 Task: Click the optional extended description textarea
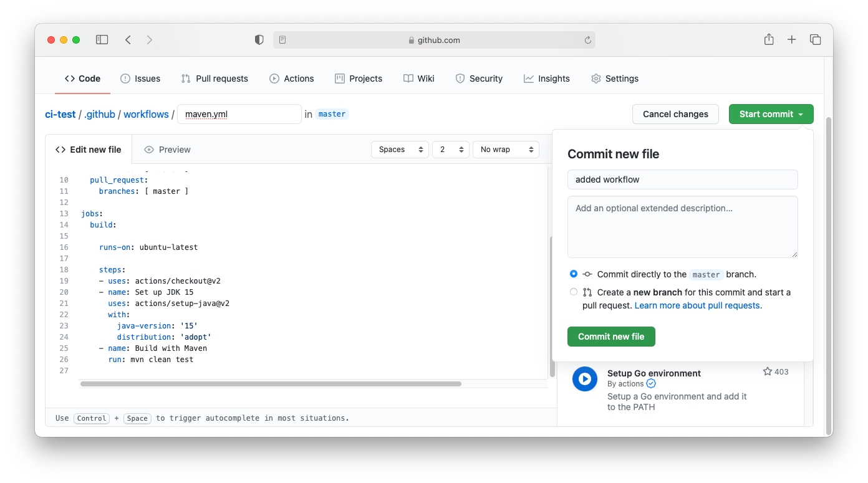click(683, 227)
